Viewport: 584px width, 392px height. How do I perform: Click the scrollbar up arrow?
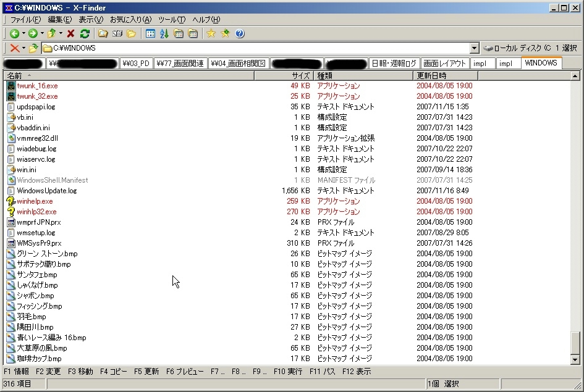[x=575, y=76]
